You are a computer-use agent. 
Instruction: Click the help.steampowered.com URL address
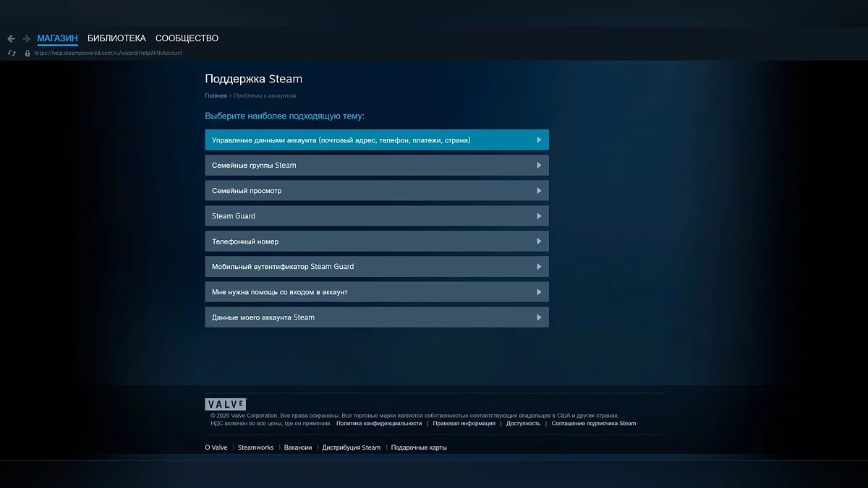108,53
